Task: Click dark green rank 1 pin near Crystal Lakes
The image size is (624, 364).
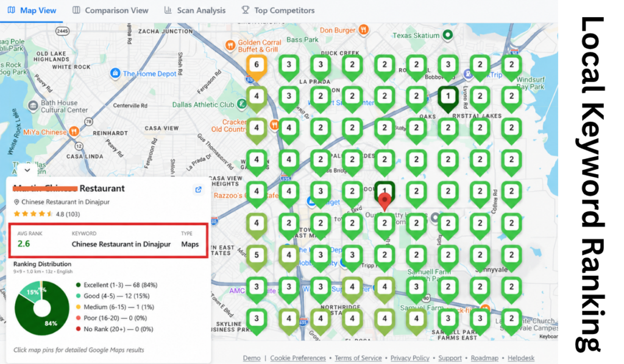Action: pos(448,98)
